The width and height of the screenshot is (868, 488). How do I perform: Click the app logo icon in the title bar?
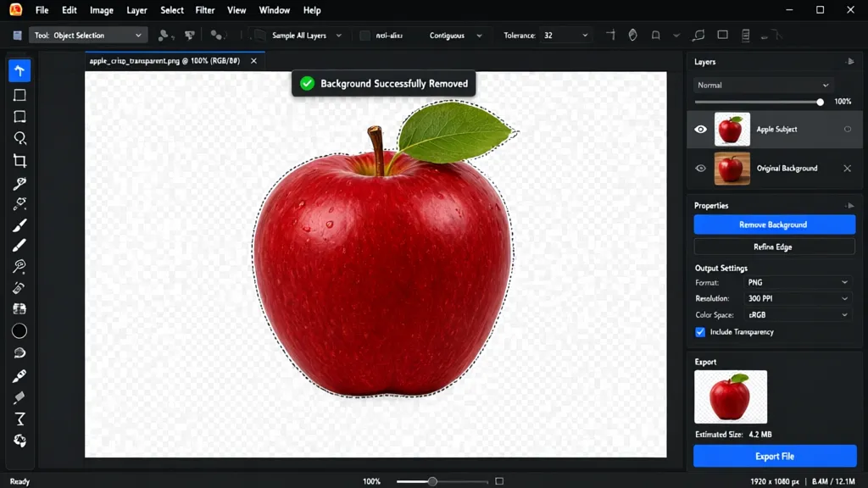pos(15,9)
